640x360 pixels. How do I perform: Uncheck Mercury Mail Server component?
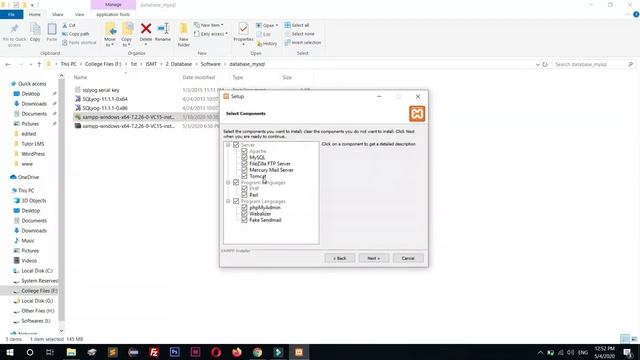(244, 170)
